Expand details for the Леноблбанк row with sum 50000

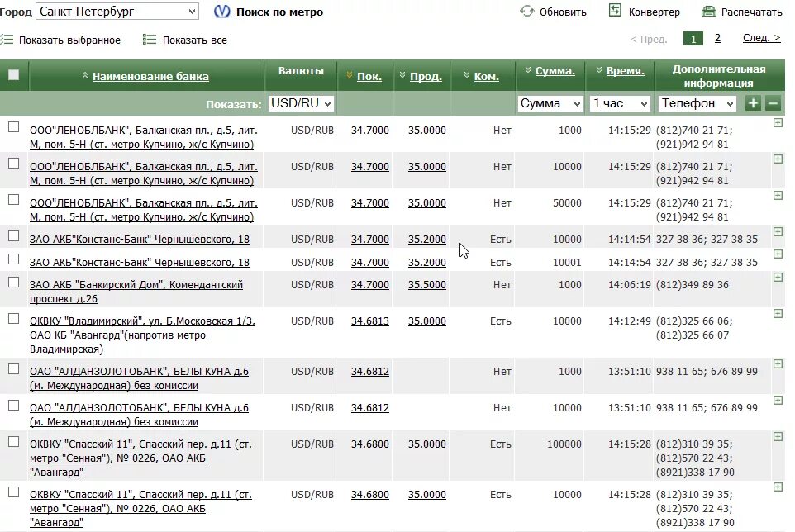tap(778, 196)
